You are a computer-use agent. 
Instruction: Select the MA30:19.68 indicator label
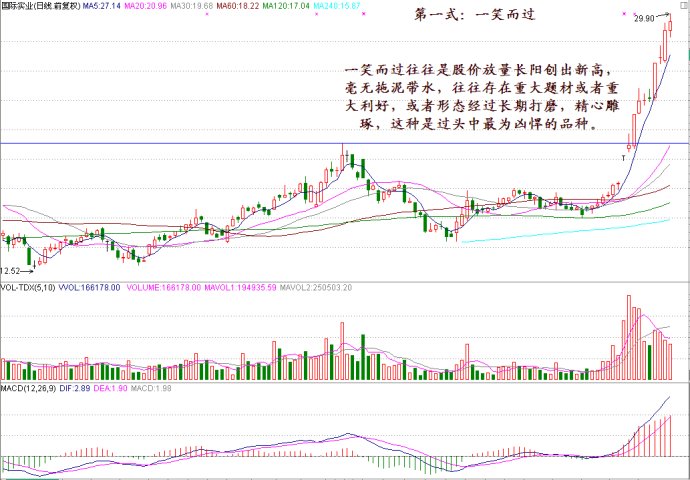[191, 6]
